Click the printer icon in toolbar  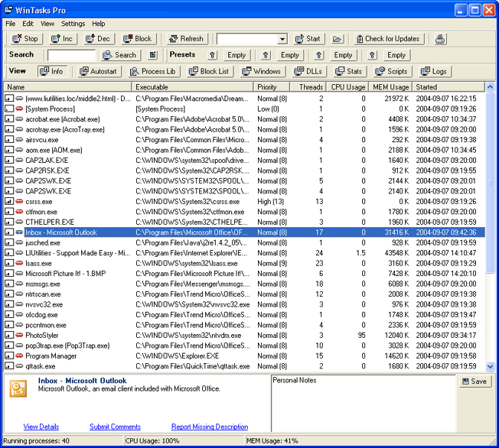tap(440, 39)
